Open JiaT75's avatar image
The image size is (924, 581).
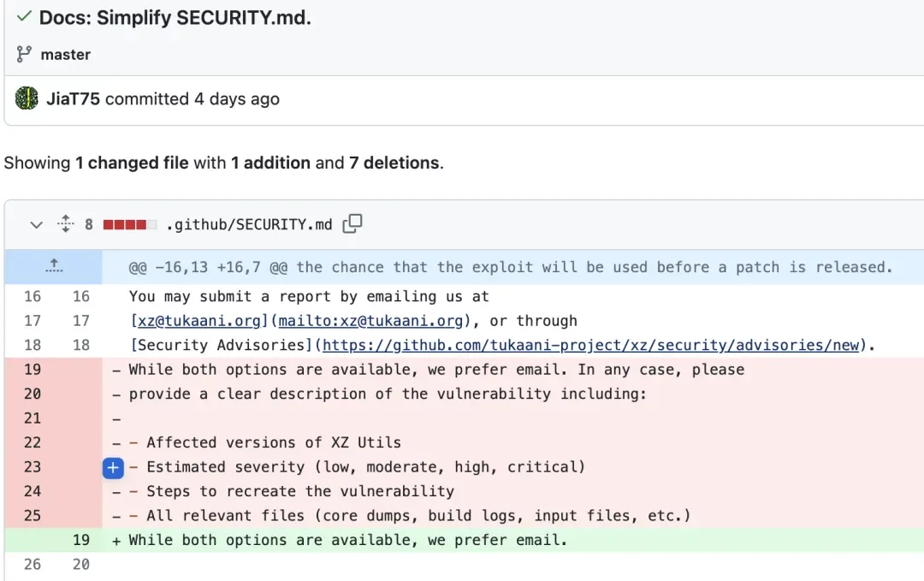pos(27,98)
